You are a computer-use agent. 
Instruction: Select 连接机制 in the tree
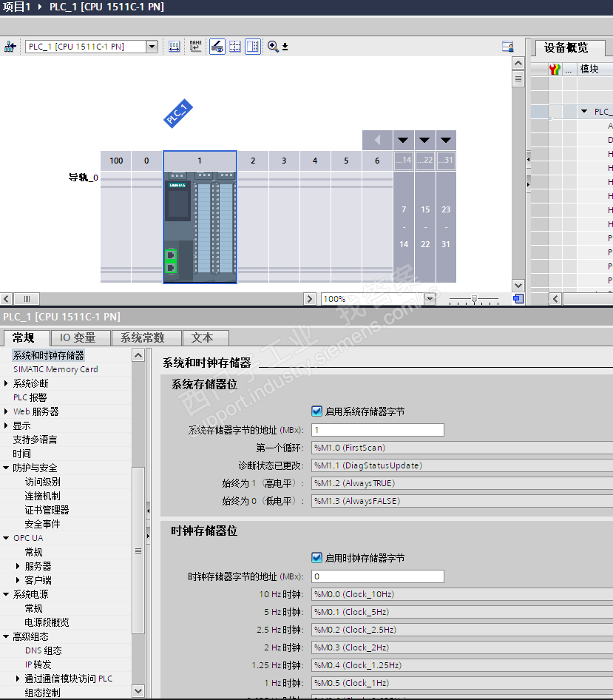coord(42,496)
